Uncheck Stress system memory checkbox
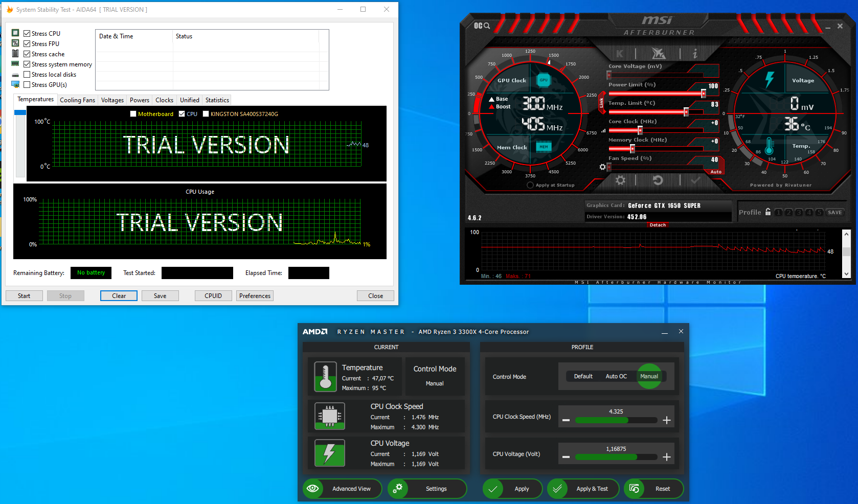 (27, 64)
